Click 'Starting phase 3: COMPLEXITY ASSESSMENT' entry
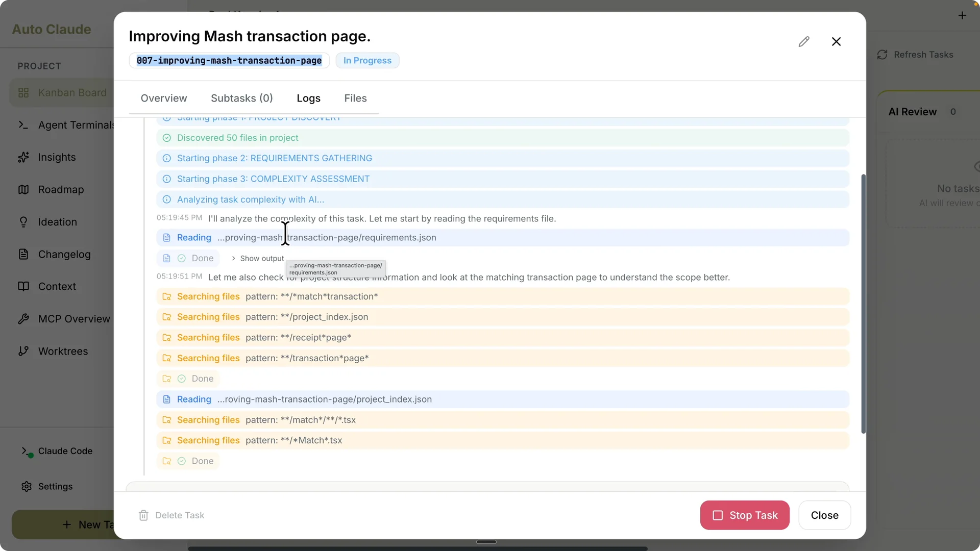 point(503,179)
